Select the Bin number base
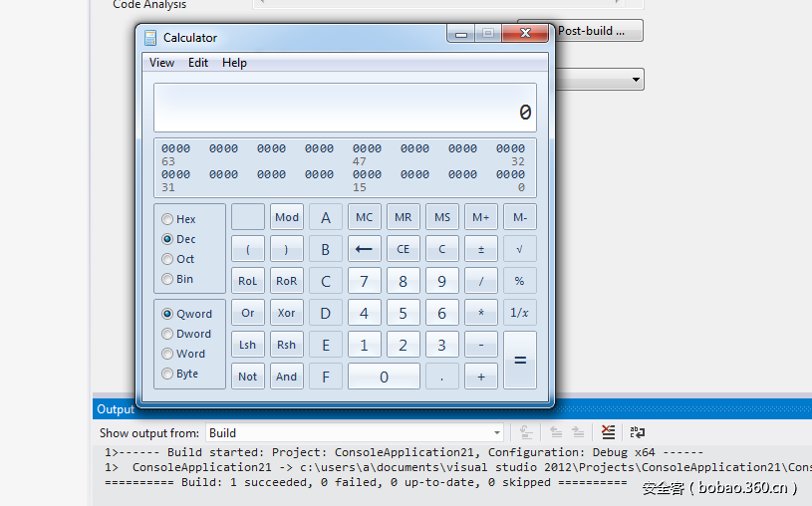Image resolution: width=812 pixels, height=506 pixels. pyautogui.click(x=167, y=280)
